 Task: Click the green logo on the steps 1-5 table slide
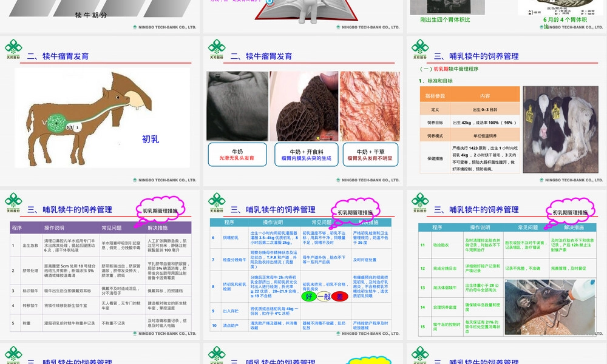click(13, 202)
